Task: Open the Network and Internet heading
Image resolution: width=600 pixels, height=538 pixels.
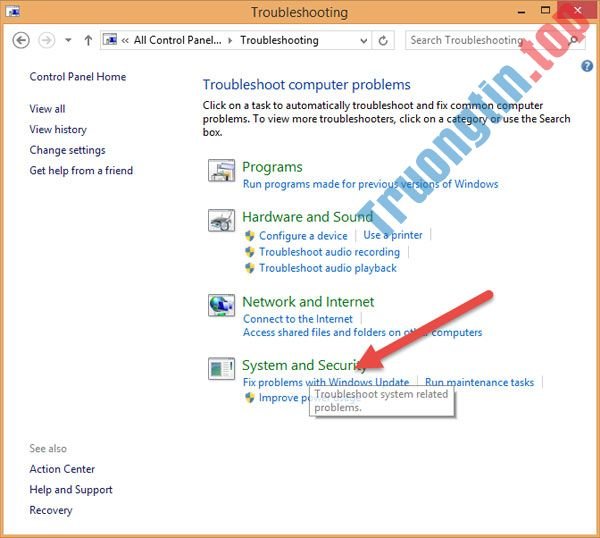Action: click(x=308, y=302)
